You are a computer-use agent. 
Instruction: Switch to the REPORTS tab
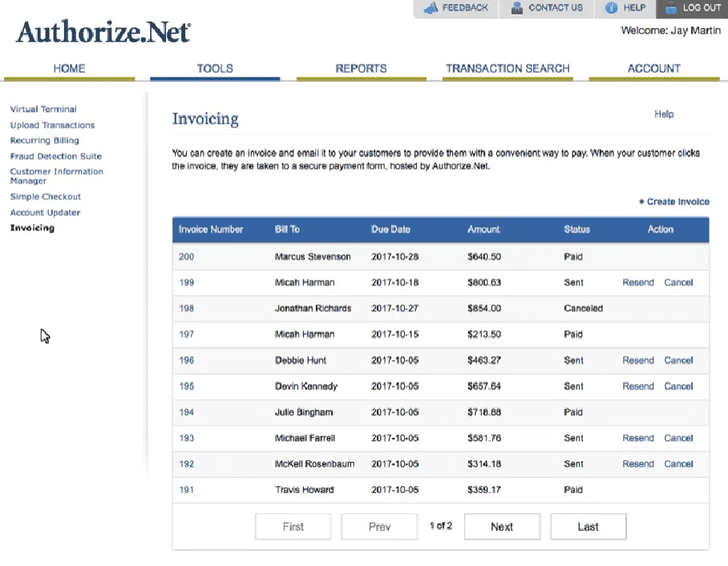362,69
